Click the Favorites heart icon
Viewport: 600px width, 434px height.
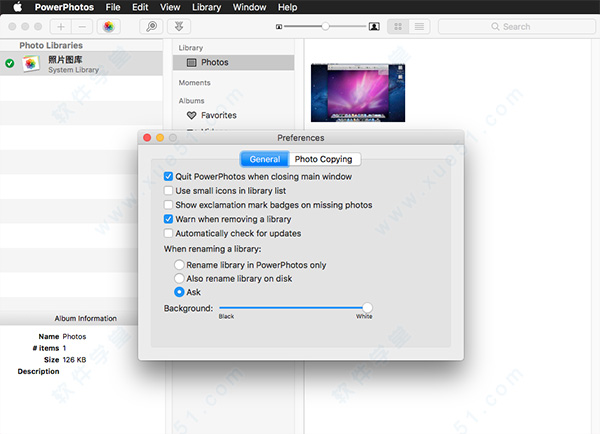191,115
